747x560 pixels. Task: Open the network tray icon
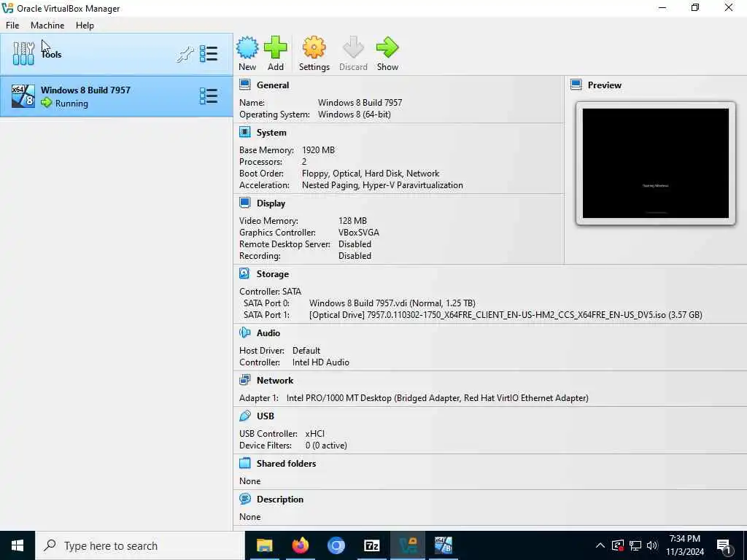tap(635, 545)
